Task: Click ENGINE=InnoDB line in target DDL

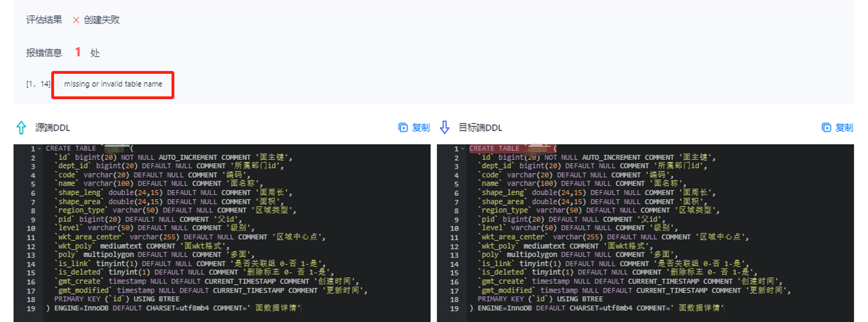Action: point(596,308)
